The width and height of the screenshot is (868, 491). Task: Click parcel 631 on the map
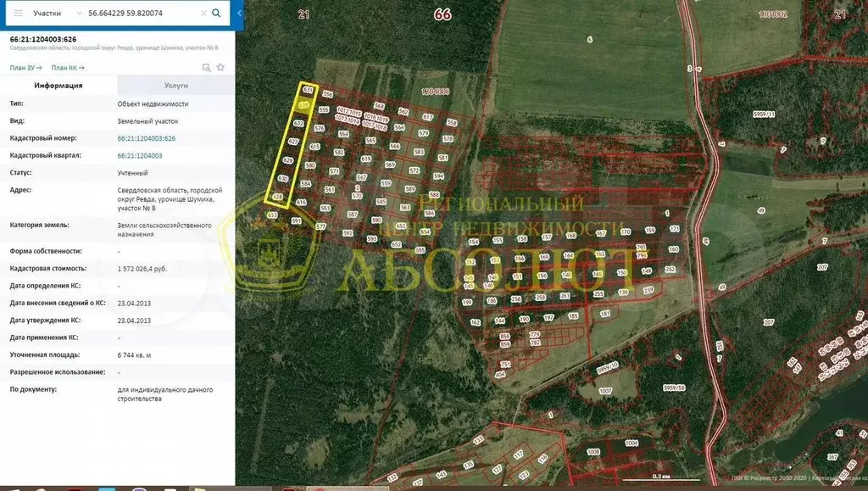[309, 90]
